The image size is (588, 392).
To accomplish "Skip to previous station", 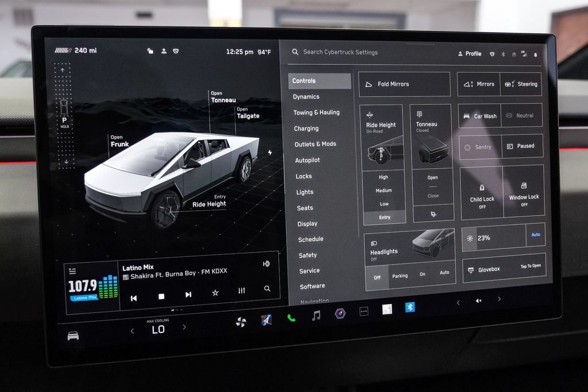I will (x=133, y=298).
